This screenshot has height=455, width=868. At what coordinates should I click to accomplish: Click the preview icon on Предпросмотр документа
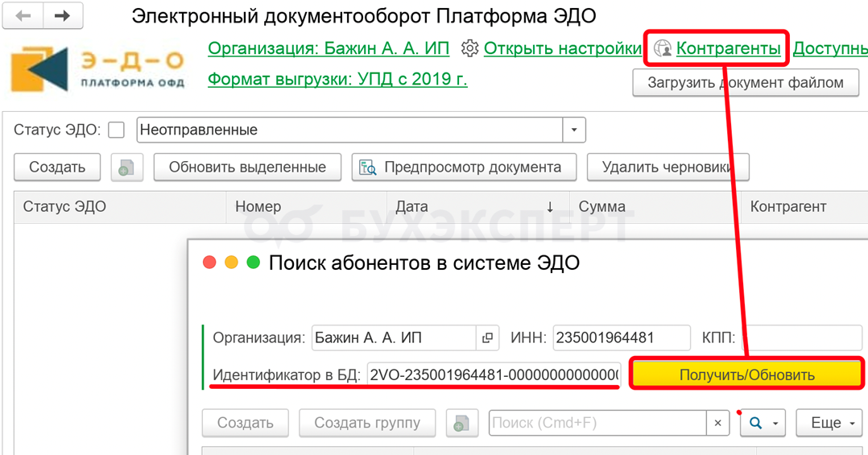click(368, 168)
